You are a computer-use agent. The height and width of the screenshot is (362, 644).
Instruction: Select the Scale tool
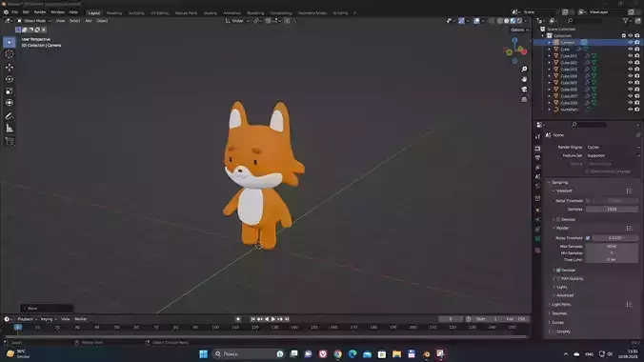(x=9, y=90)
